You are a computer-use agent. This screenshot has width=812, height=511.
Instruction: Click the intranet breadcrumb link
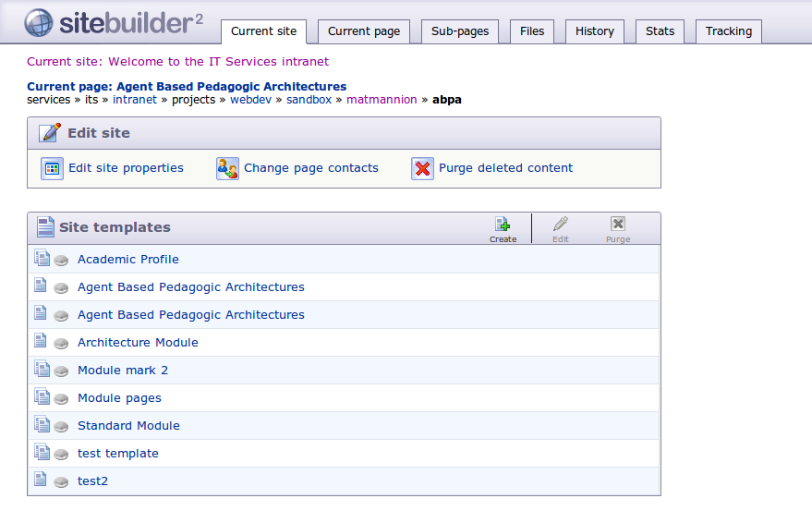135,99
